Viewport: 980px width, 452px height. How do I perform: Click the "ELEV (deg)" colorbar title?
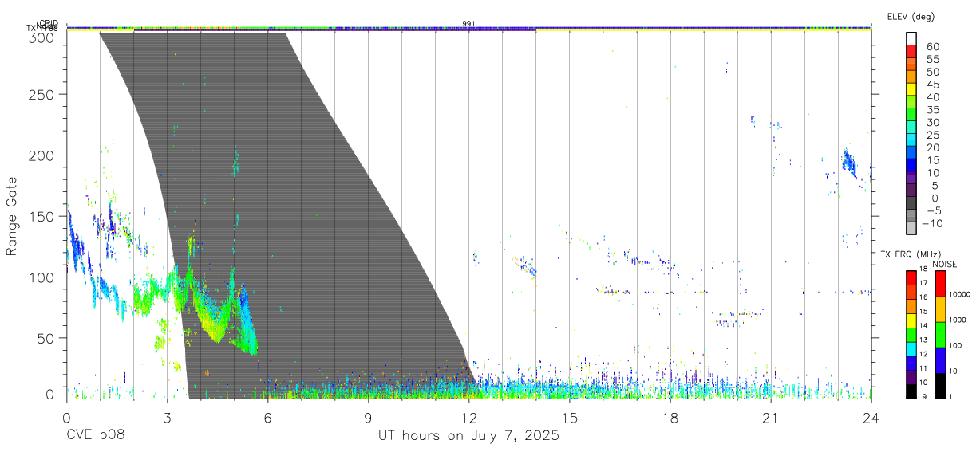[911, 16]
